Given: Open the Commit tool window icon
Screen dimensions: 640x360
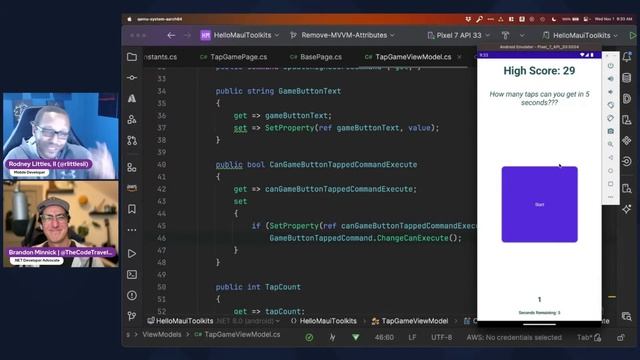Looking at the screenshot, I should [132, 78].
